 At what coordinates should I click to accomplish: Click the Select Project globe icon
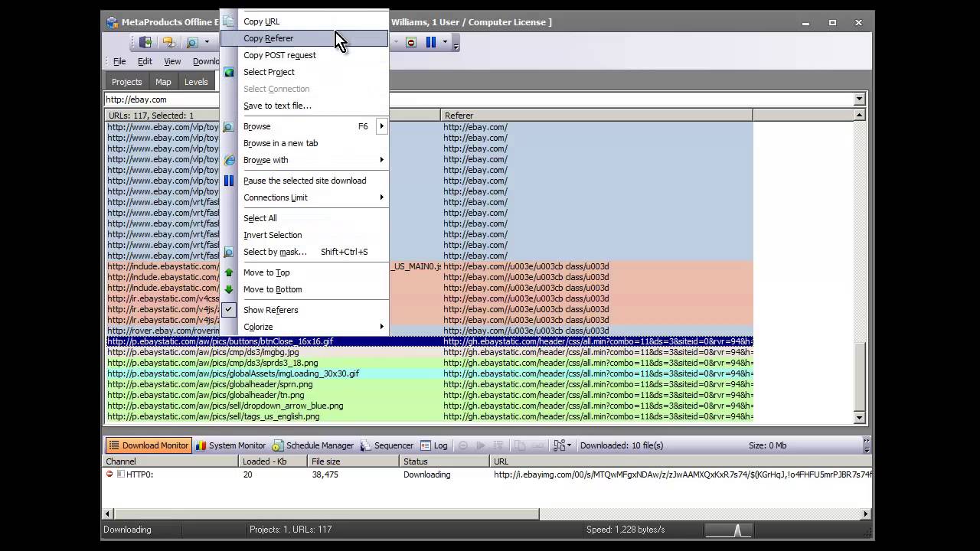229,72
